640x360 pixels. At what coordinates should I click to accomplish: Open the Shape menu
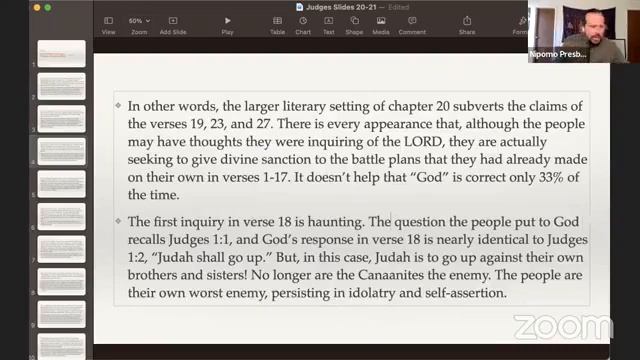[354, 25]
